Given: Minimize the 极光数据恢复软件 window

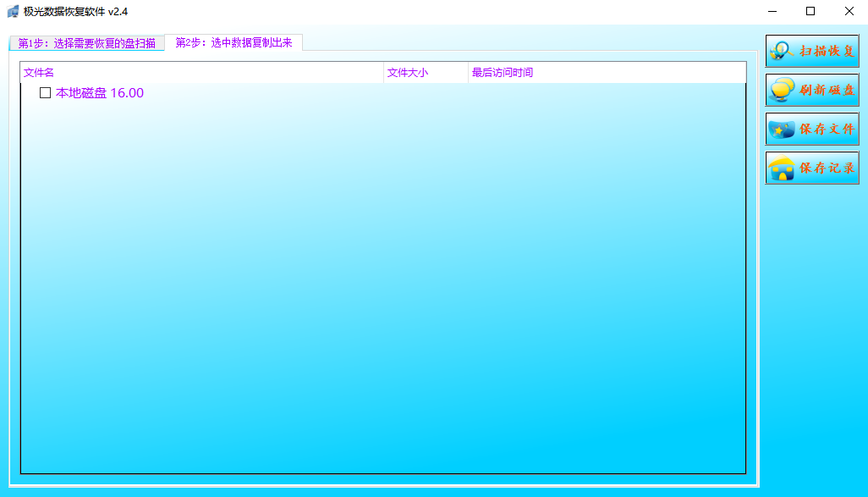Looking at the screenshot, I should click(x=772, y=12).
